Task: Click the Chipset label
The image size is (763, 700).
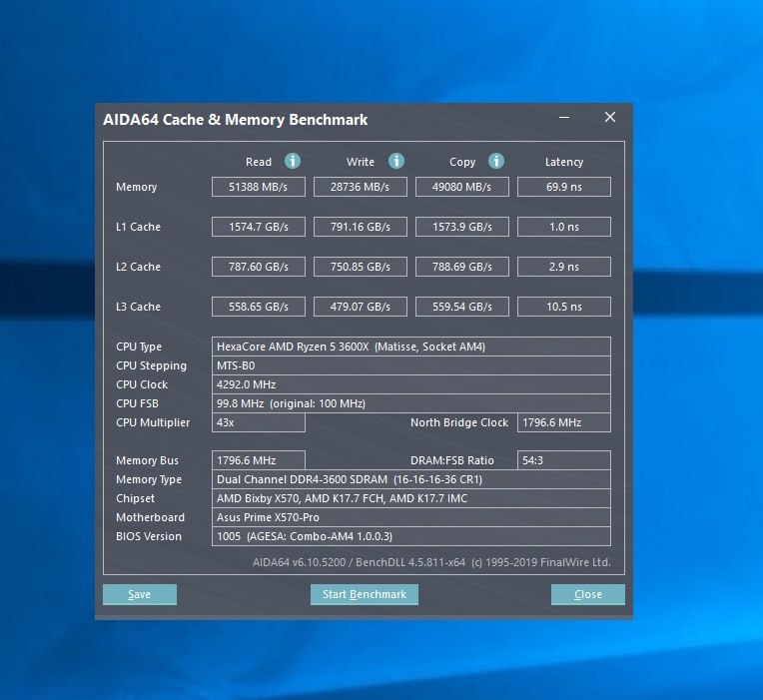Action: click(135, 498)
